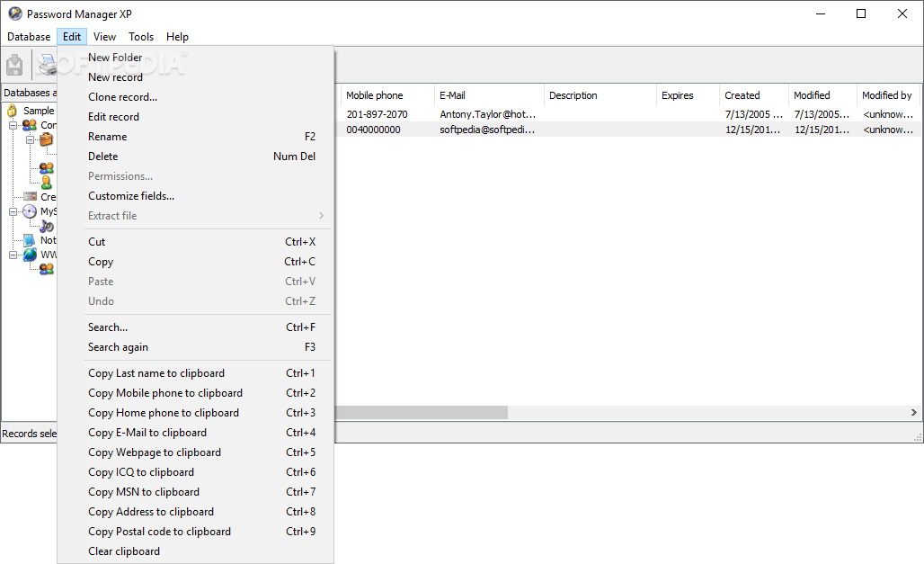Open the Tools menu
The width and height of the screenshot is (924, 564).
pyautogui.click(x=141, y=37)
